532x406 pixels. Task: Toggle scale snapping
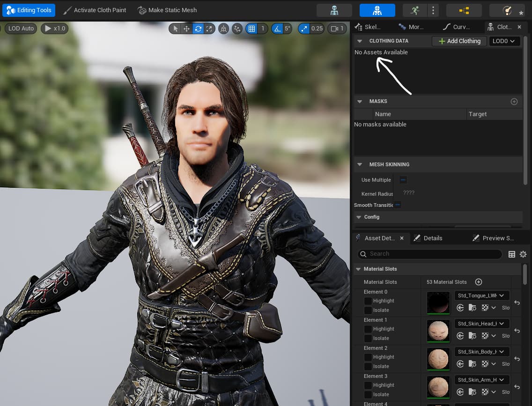click(x=304, y=29)
